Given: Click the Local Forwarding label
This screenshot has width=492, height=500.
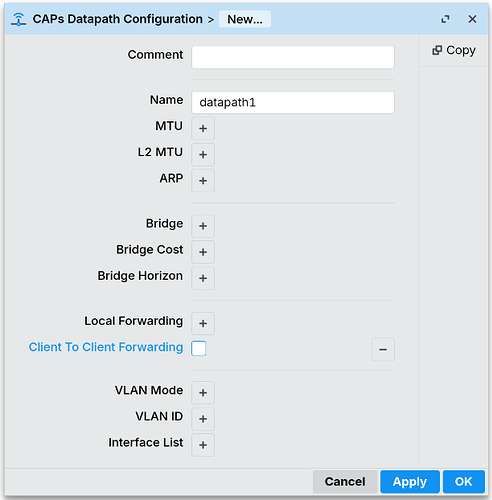Looking at the screenshot, I should [x=134, y=321].
